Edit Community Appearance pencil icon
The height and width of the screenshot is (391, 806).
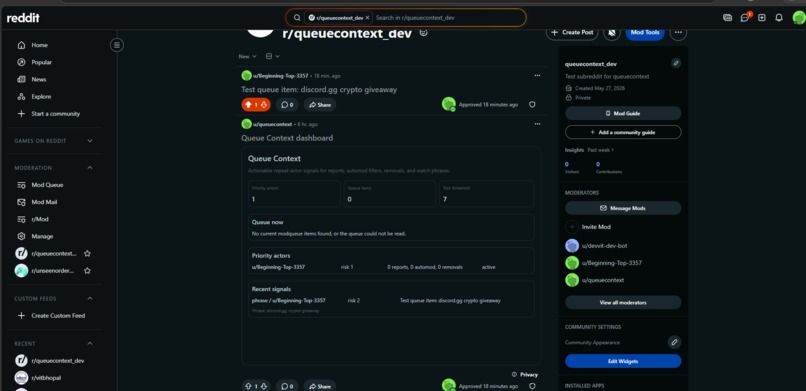click(674, 342)
